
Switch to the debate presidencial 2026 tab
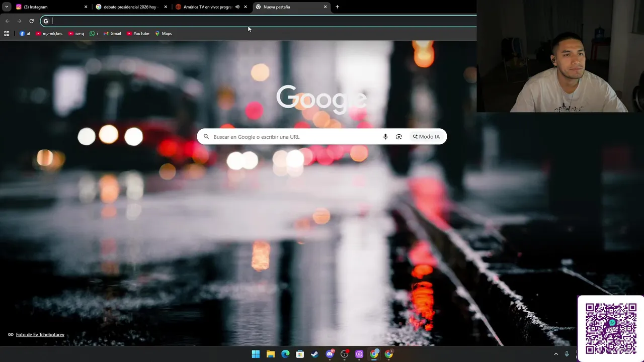131,7
